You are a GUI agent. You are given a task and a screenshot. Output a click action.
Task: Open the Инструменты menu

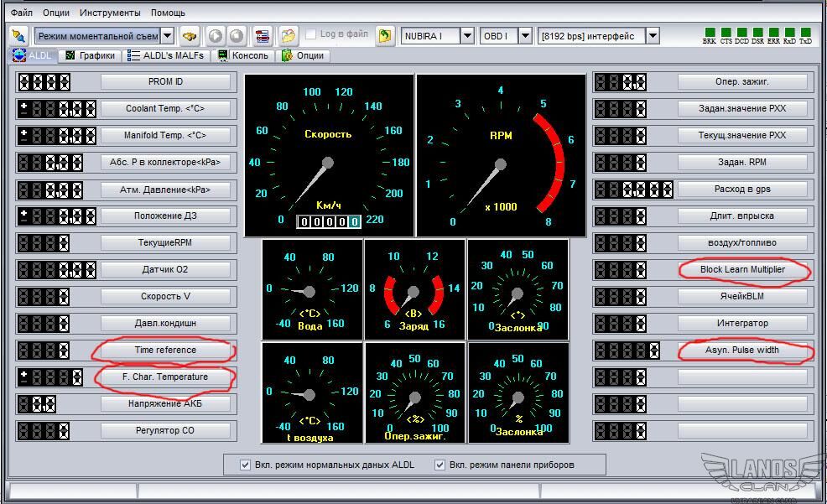pyautogui.click(x=110, y=13)
